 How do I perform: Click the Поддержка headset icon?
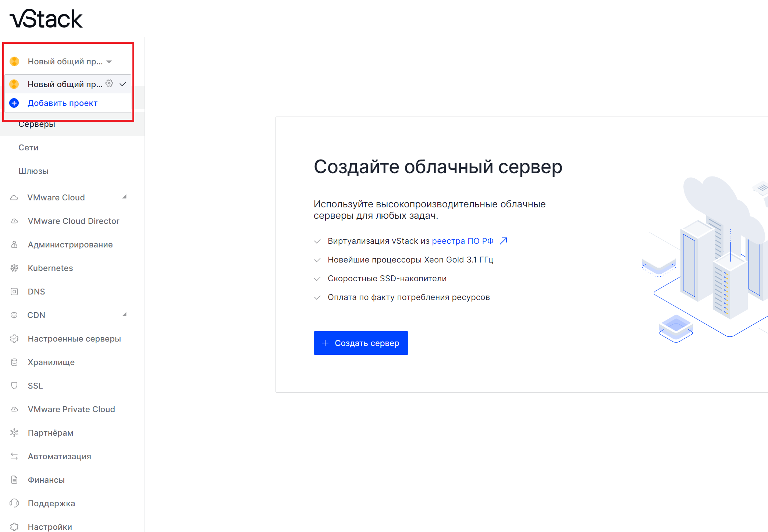(x=14, y=503)
